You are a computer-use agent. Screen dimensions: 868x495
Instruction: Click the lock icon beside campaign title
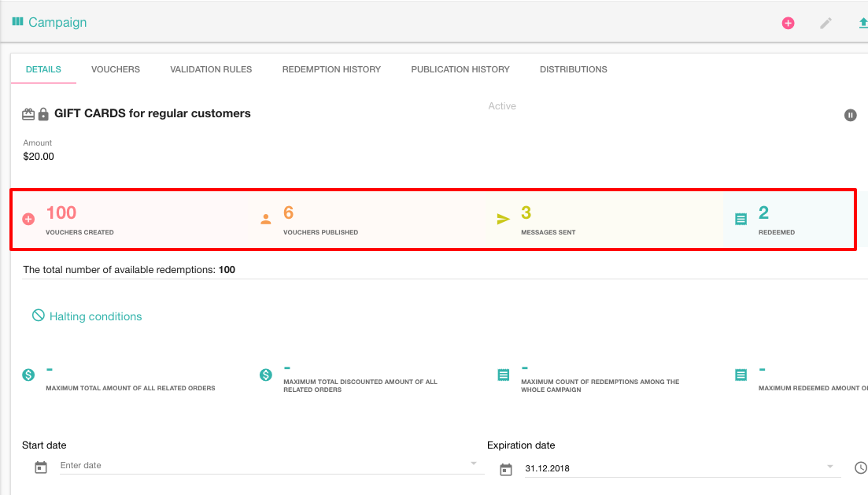[x=43, y=115]
